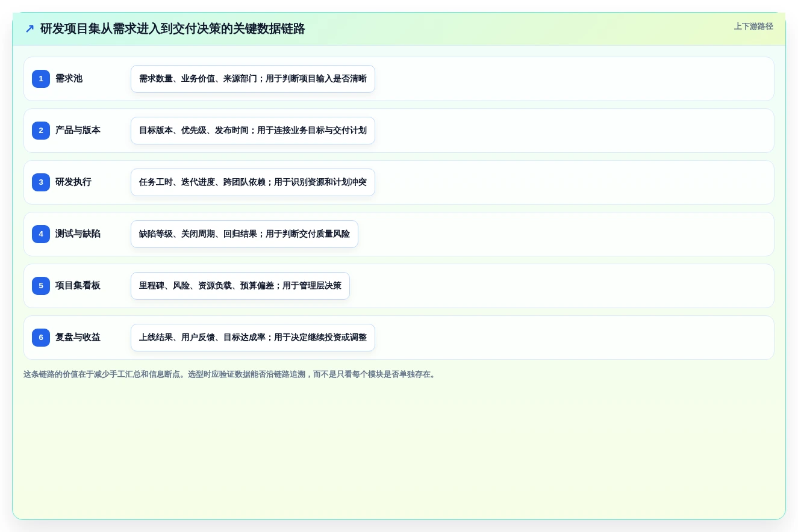Open the 缺陷等级、关闭周期、回归结果 description box
This screenshot has height=532, width=798.
point(245,234)
